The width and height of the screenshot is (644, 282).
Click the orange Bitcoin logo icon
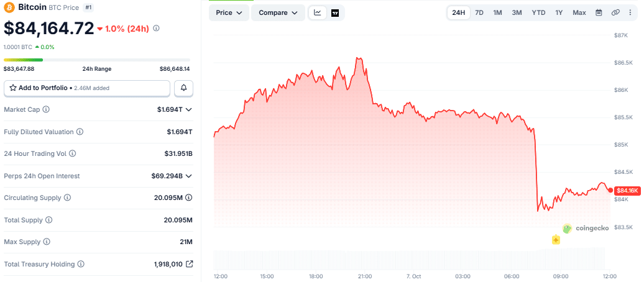tap(11, 7)
